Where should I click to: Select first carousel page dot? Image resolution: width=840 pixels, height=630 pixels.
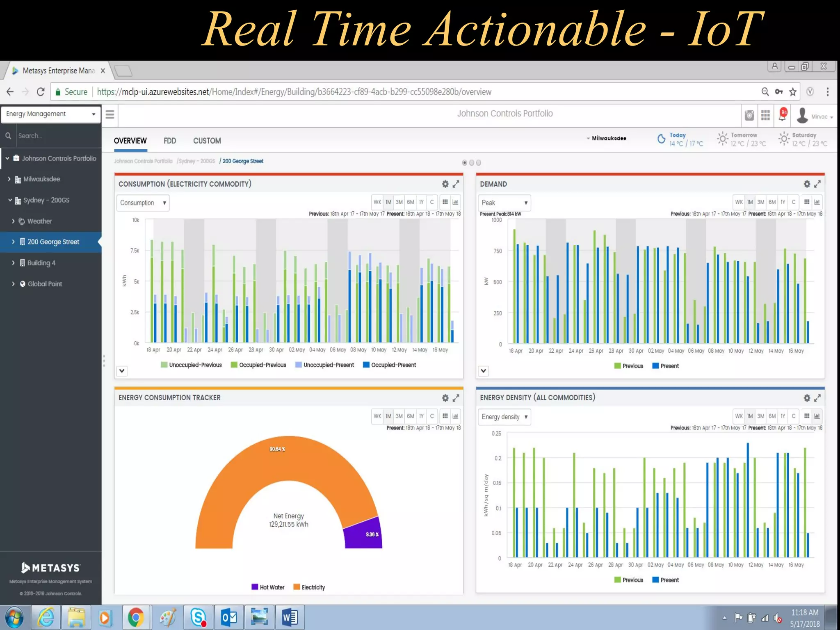click(x=464, y=163)
